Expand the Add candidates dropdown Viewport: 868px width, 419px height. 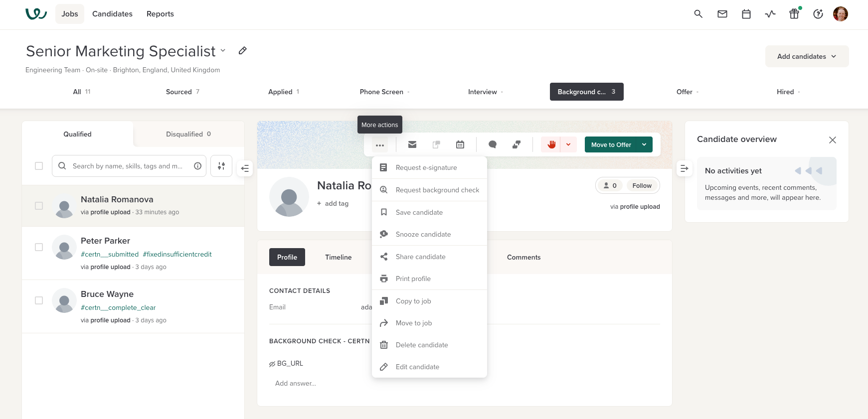(807, 56)
